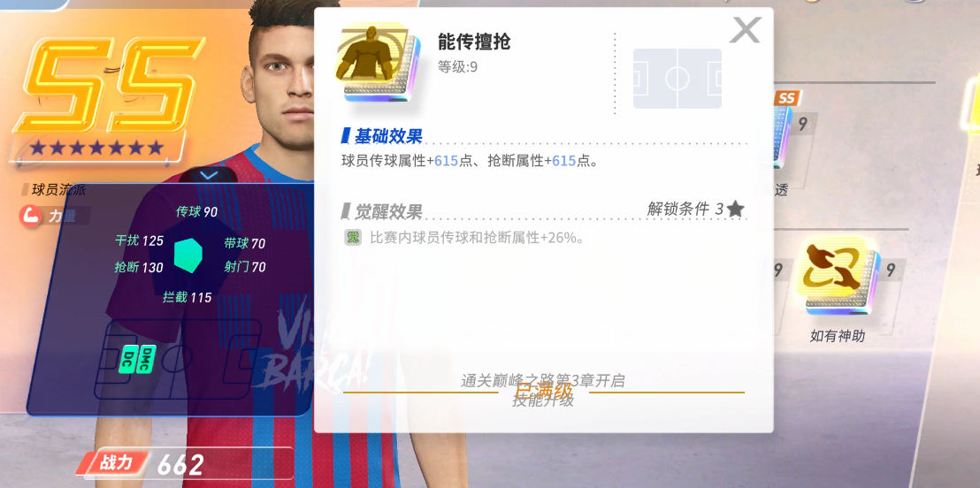
Task: Tap the 抢断 130 attribute label
Action: pyautogui.click(x=138, y=268)
